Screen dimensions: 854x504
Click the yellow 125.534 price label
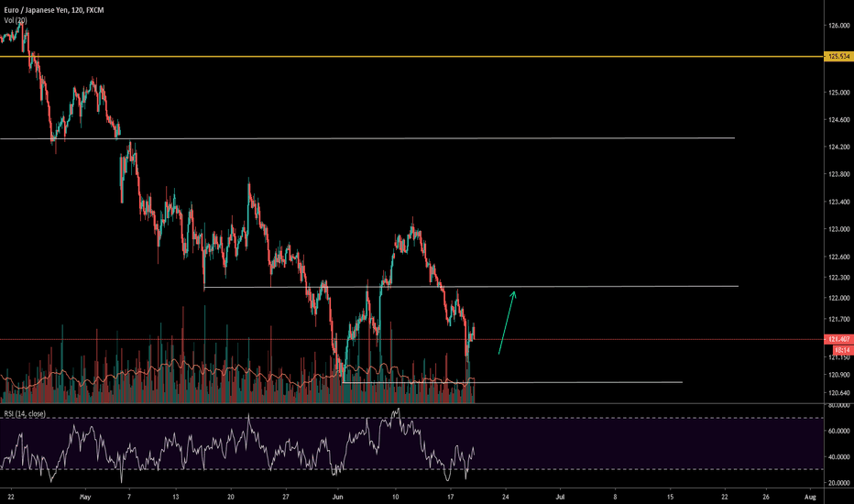838,56
